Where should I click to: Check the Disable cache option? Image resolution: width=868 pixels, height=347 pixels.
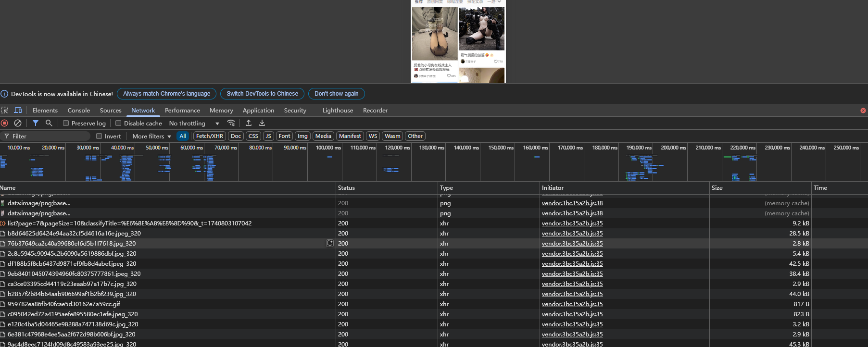[118, 123]
